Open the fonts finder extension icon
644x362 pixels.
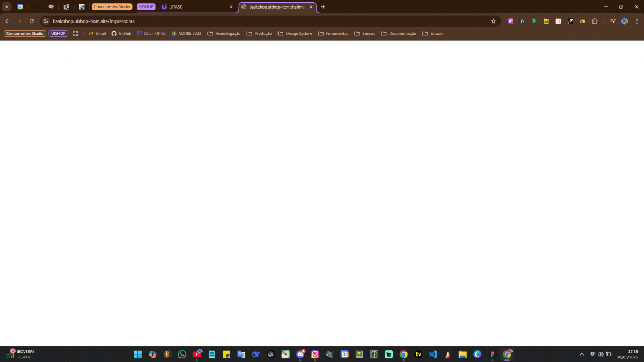(522, 21)
